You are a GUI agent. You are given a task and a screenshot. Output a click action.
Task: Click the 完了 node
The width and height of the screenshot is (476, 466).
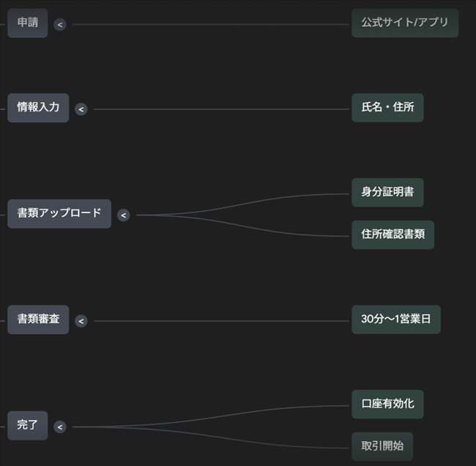coord(28,426)
